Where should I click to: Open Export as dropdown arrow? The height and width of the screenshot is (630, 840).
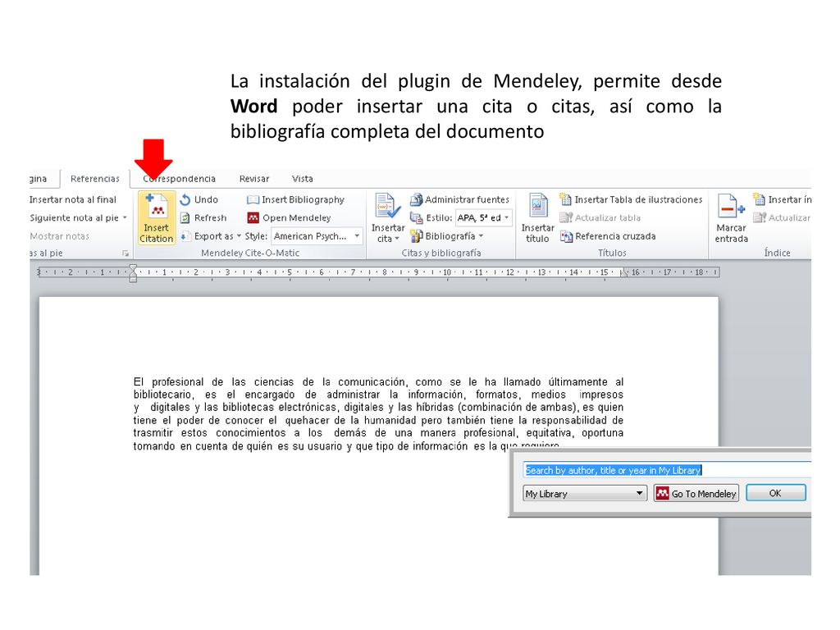[x=239, y=235]
